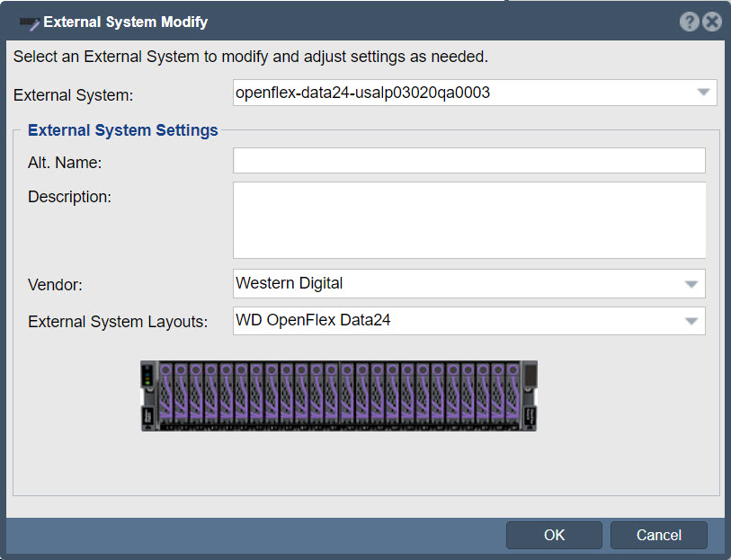Click the 'Vendor:' label
731x560 pixels.
pos(55,285)
